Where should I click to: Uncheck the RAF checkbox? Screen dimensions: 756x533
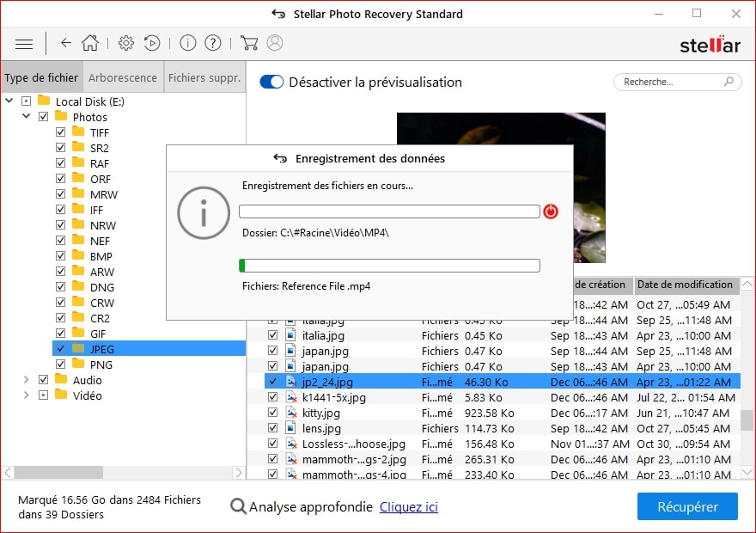(60, 163)
